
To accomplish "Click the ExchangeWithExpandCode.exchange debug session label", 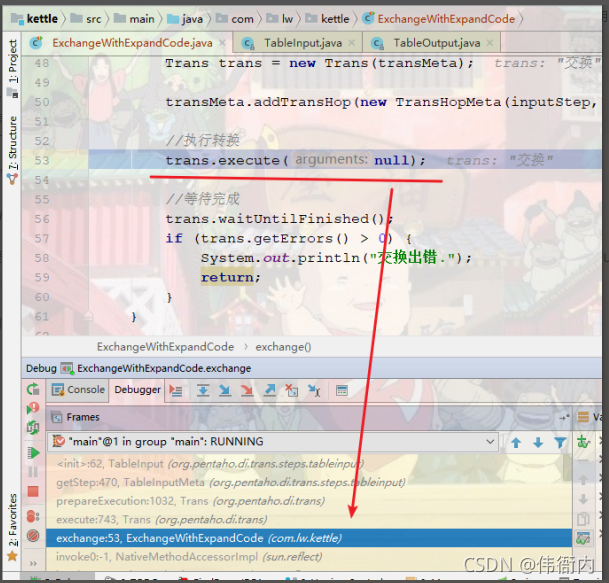I will 164,368.
